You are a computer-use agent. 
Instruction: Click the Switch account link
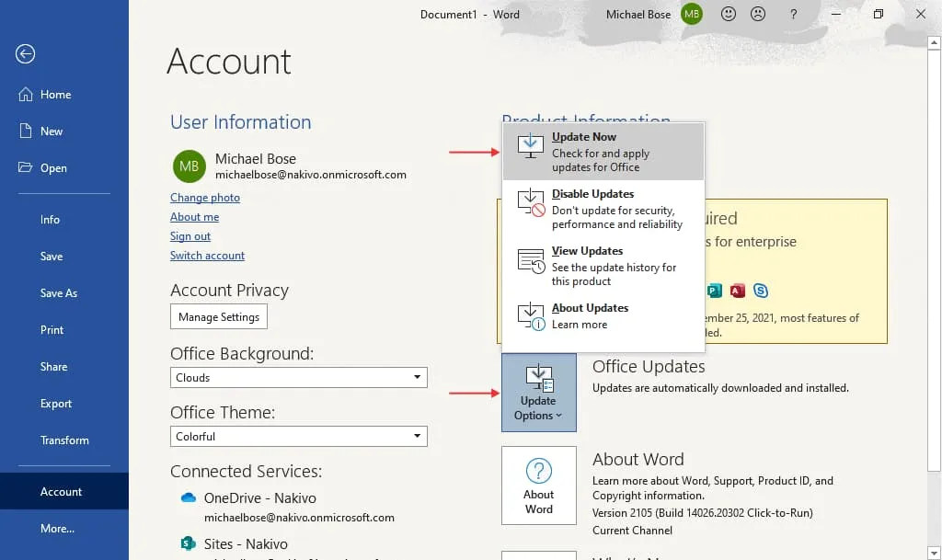207,256
